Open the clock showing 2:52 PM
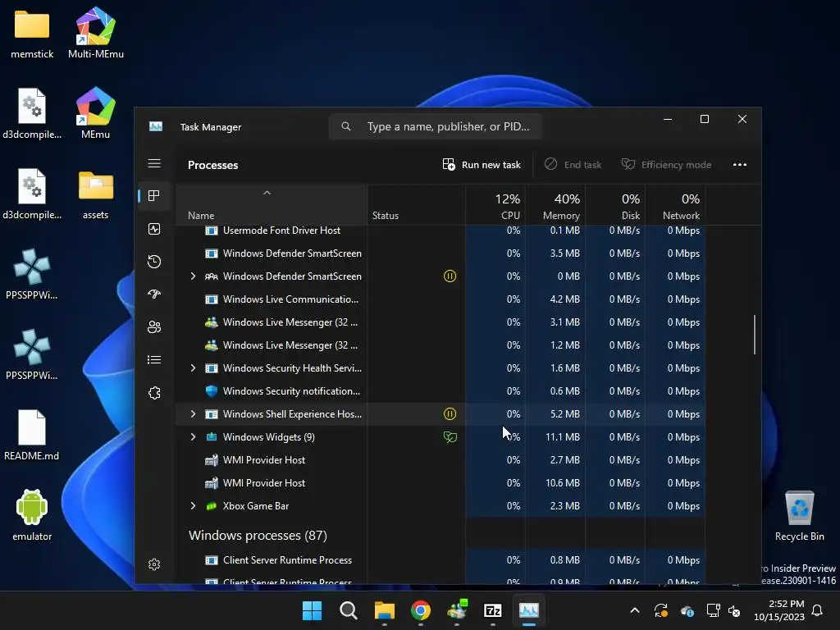Image resolution: width=840 pixels, height=630 pixels. pos(779,610)
